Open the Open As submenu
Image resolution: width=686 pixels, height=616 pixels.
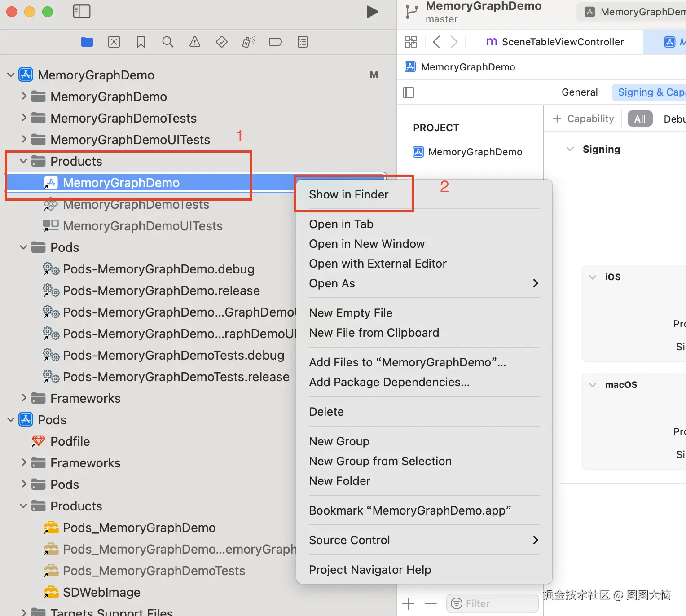[424, 283]
